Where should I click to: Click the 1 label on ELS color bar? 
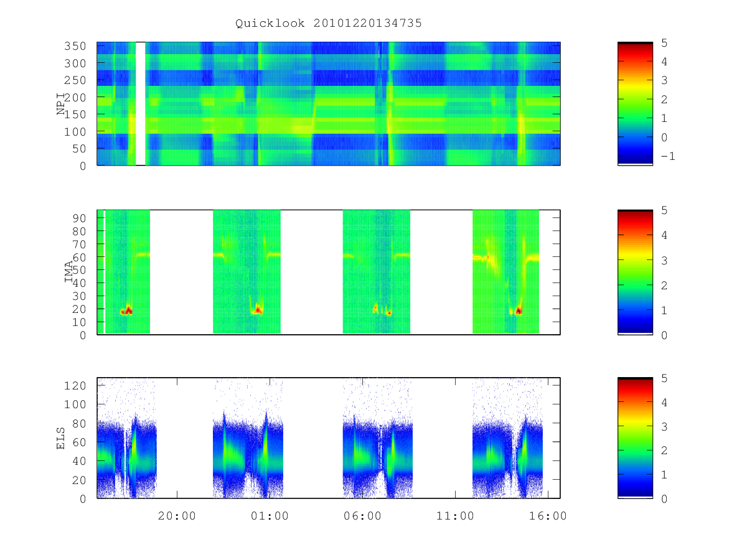click(x=664, y=474)
